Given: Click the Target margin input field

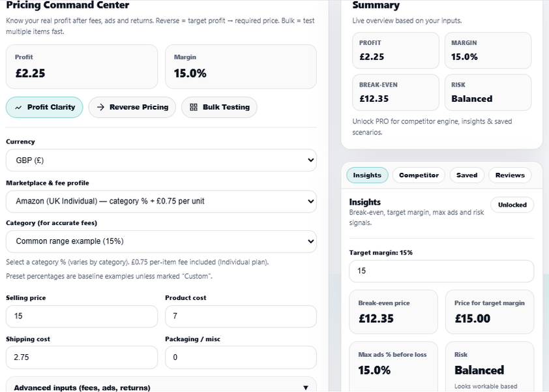Looking at the screenshot, I should 441,271.
